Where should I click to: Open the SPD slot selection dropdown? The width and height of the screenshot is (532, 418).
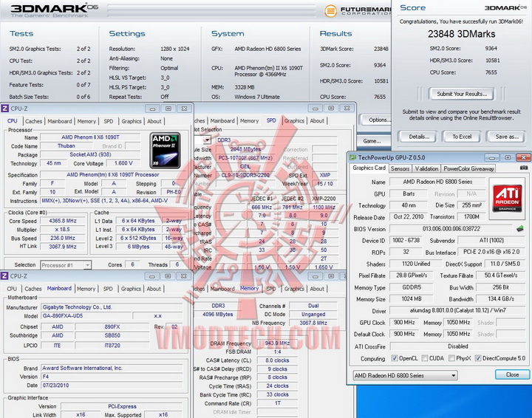(207, 140)
